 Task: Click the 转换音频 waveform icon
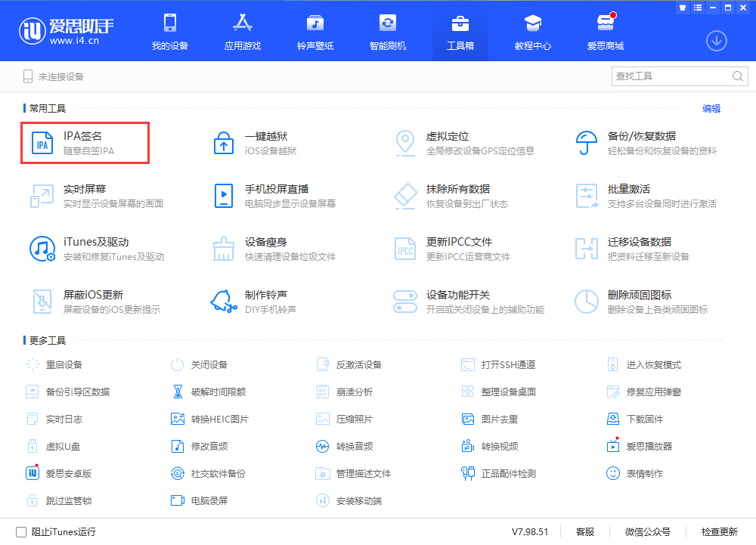pyautogui.click(x=323, y=446)
